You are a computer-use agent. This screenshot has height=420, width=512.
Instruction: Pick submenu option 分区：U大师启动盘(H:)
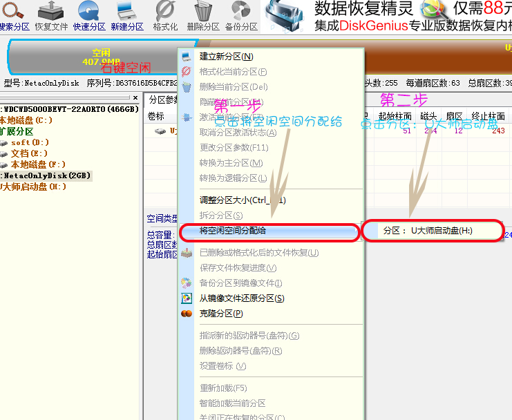[x=432, y=231]
